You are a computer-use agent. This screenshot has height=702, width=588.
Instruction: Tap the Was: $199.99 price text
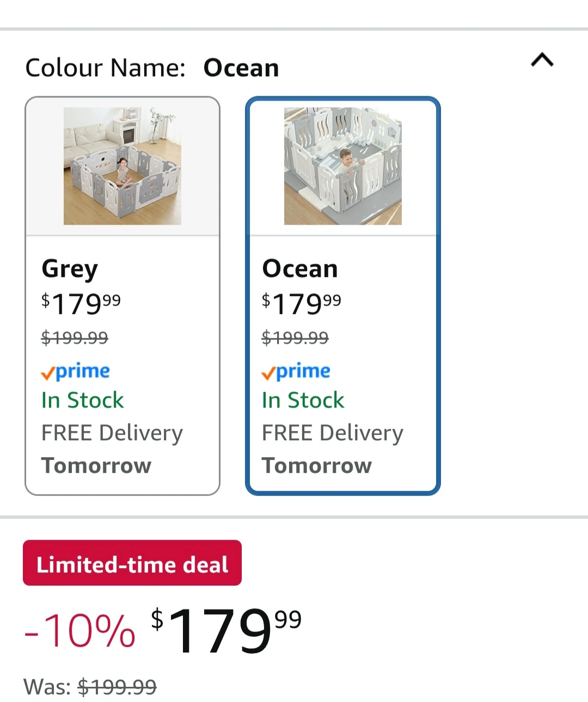coord(90,687)
